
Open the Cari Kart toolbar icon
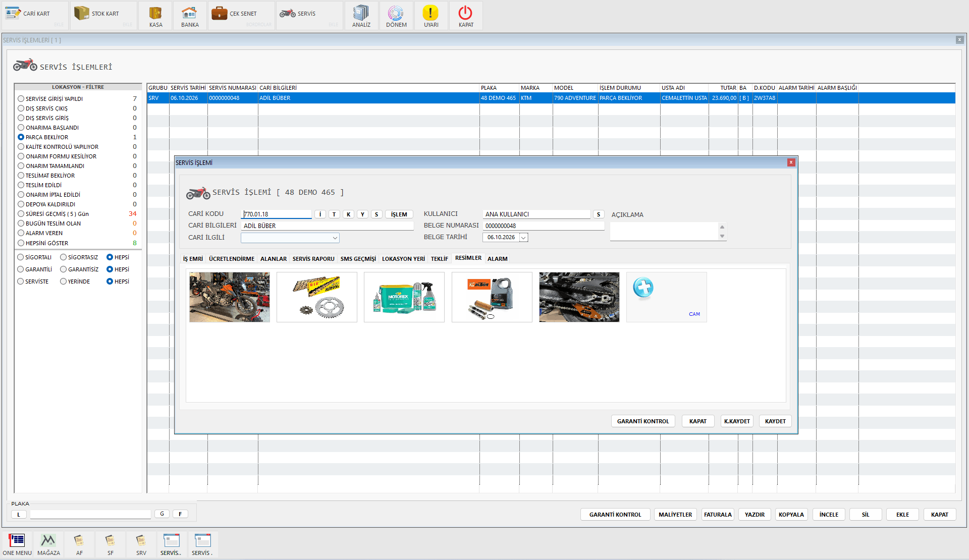(13, 13)
